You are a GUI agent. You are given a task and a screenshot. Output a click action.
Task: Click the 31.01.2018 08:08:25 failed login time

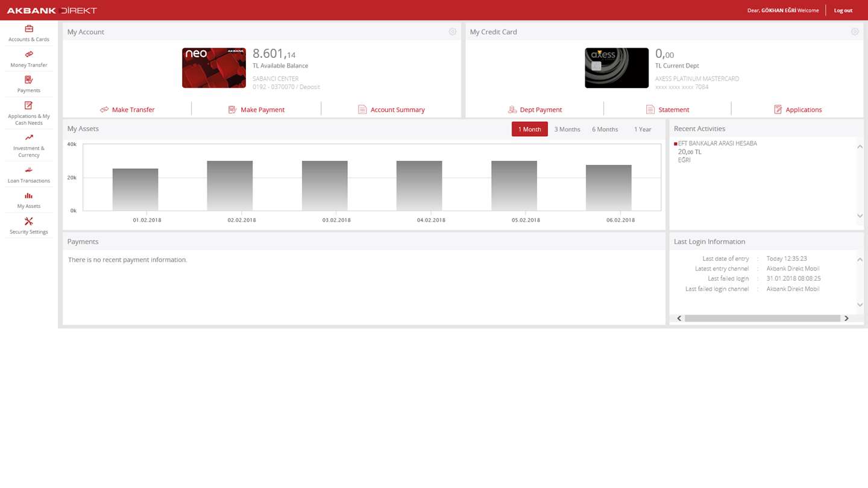[794, 279]
